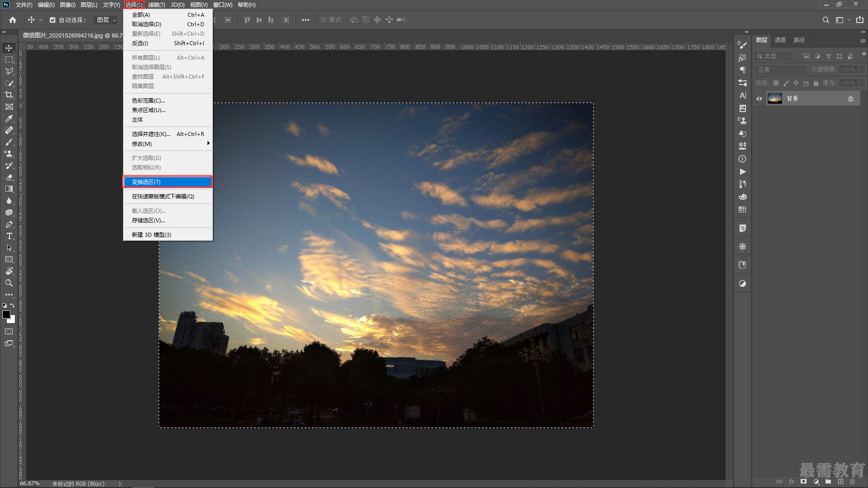The width and height of the screenshot is (868, 488).
Task: Choose 选择并遮住(K)... menu item
Action: [168, 134]
